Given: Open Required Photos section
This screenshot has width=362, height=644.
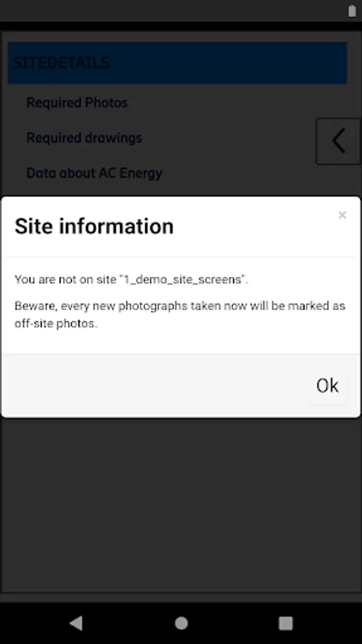Looking at the screenshot, I should point(77,102).
